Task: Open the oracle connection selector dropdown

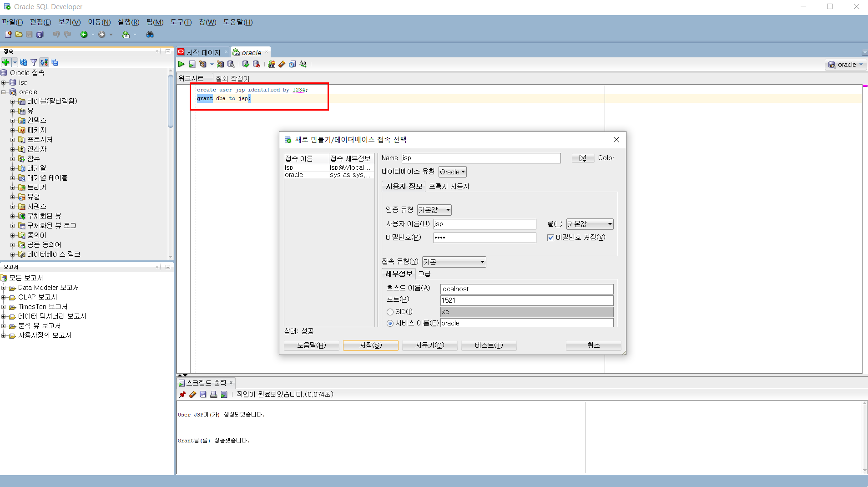Action: click(x=846, y=65)
